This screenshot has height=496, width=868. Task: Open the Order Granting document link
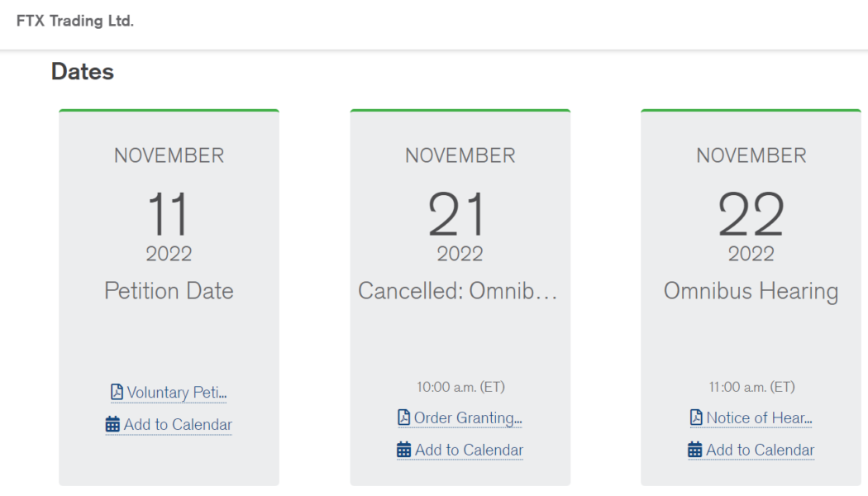tap(468, 418)
